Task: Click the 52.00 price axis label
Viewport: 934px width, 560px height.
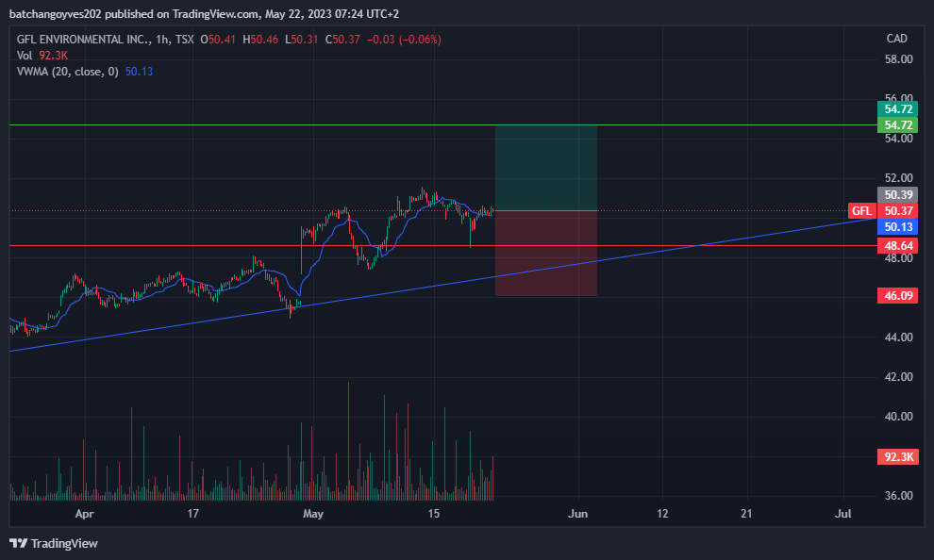Action: coord(898,177)
